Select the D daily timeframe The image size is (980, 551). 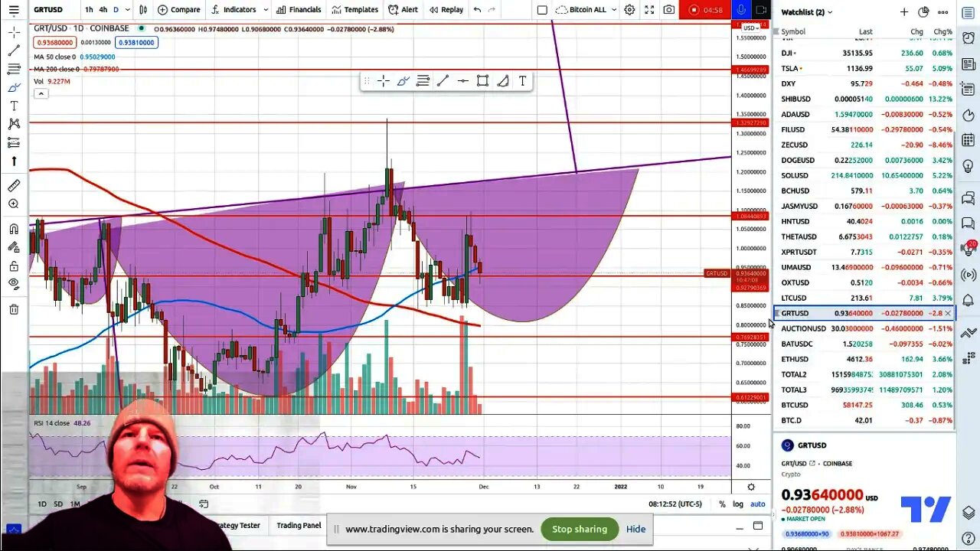pos(116,10)
